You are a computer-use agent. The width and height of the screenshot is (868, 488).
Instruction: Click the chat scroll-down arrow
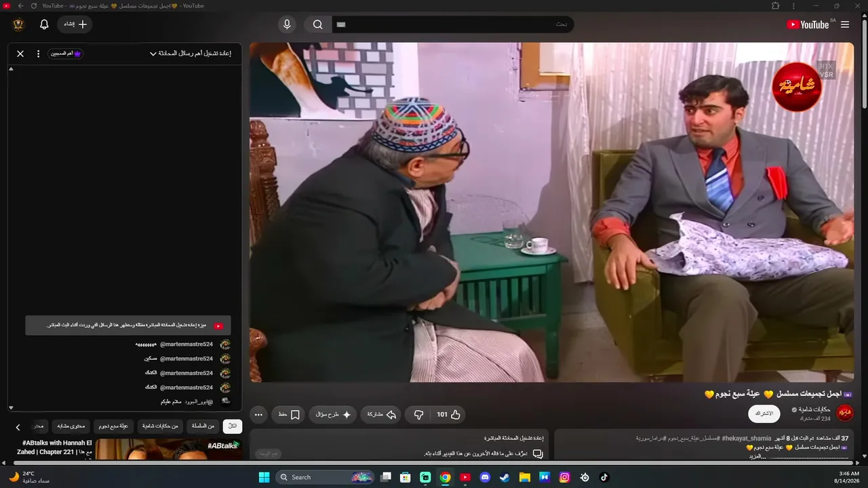coord(11,407)
